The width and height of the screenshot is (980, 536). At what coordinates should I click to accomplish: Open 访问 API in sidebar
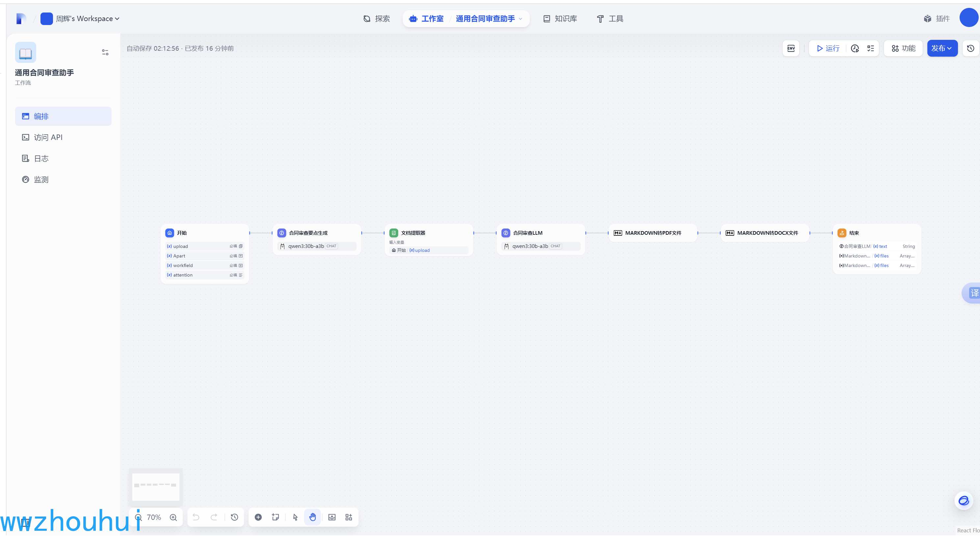48,137
